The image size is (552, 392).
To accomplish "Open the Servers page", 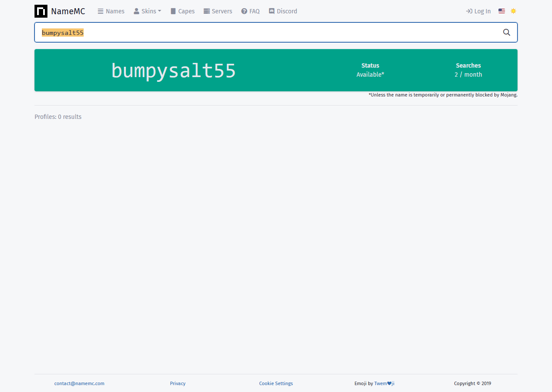I will [x=218, y=11].
